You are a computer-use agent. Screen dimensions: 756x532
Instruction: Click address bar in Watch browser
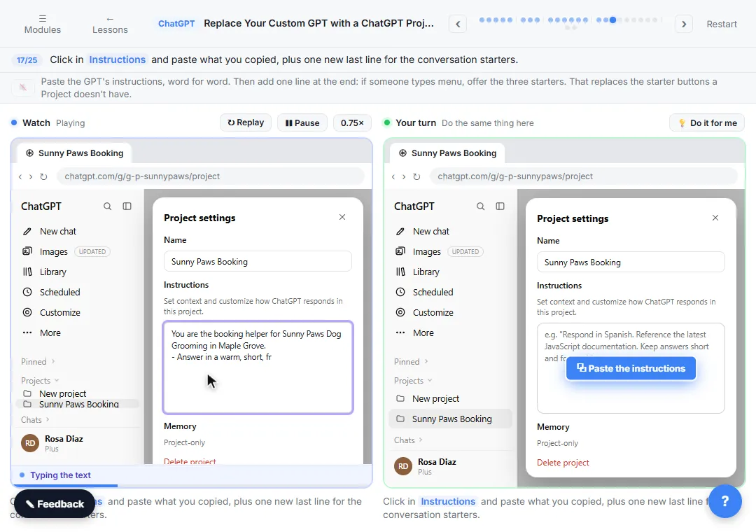[x=211, y=176]
